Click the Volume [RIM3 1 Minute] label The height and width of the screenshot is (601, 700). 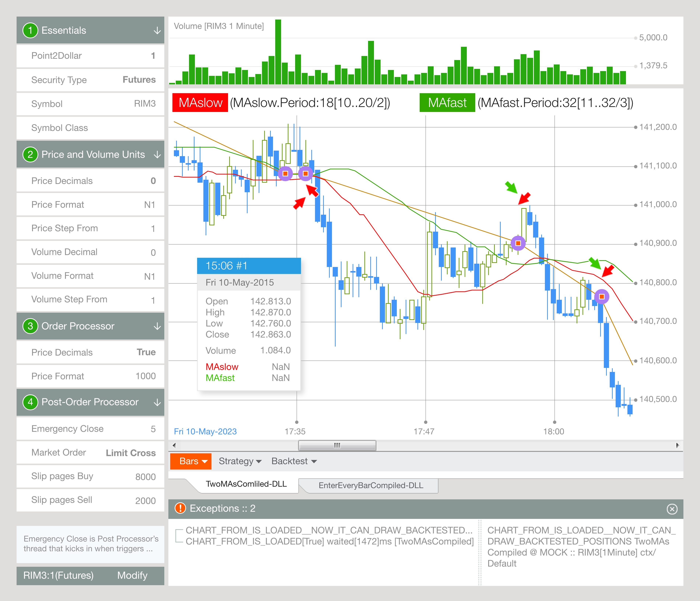coord(219,26)
